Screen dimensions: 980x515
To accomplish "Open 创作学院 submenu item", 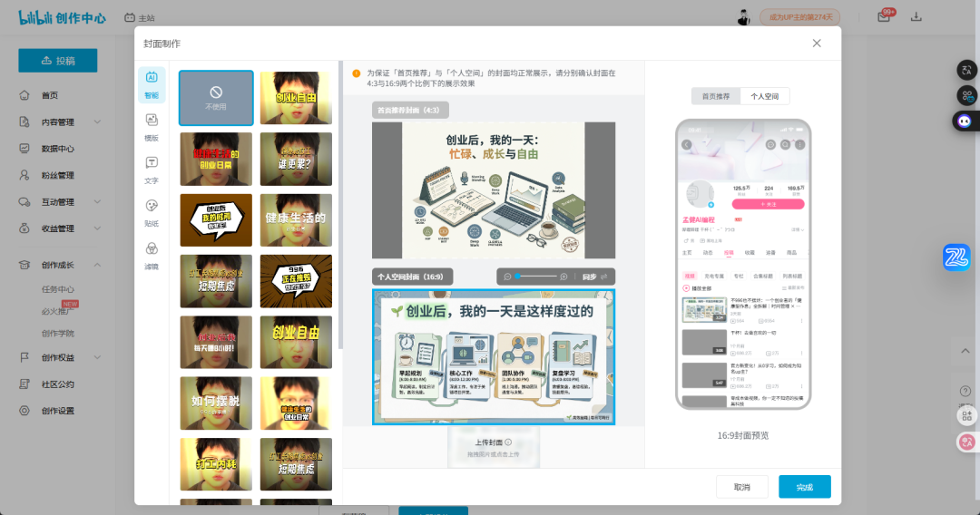I will tap(57, 334).
